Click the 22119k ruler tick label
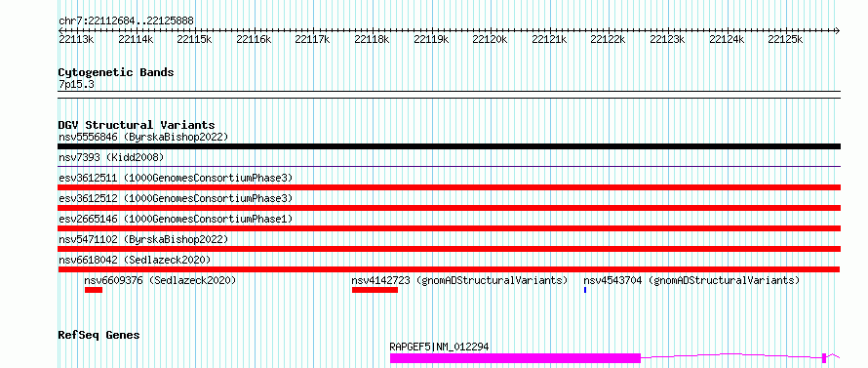Image resolution: width=868 pixels, height=368 pixels. (x=431, y=39)
